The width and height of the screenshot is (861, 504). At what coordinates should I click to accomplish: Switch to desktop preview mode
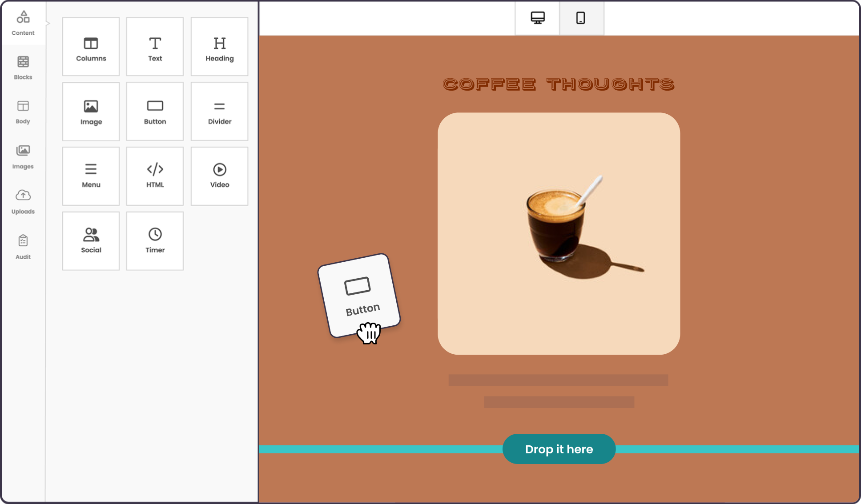tap(538, 18)
